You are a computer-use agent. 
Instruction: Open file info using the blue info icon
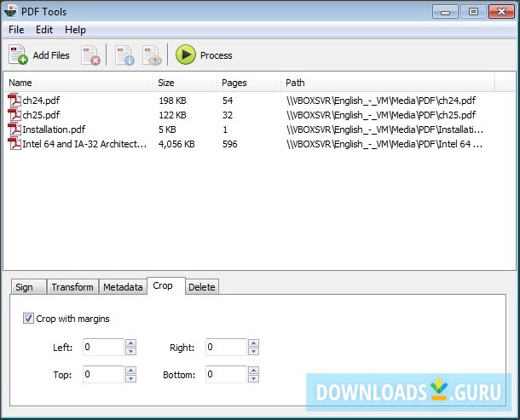tap(124, 55)
